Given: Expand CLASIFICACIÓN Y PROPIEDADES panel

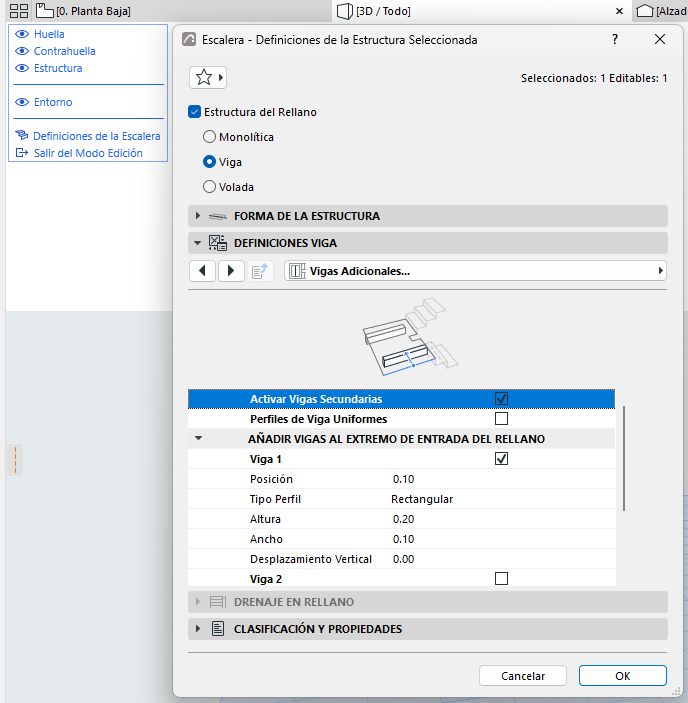Looking at the screenshot, I should coord(198,629).
